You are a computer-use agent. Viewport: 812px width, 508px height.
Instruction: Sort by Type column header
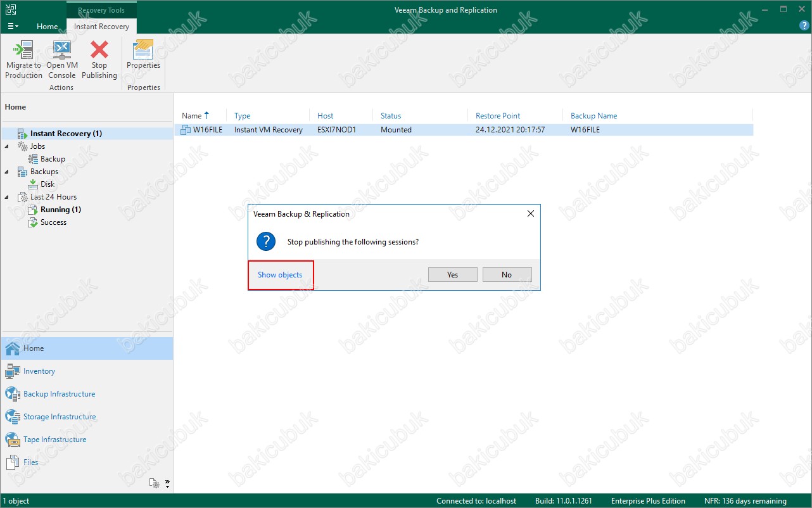click(242, 116)
